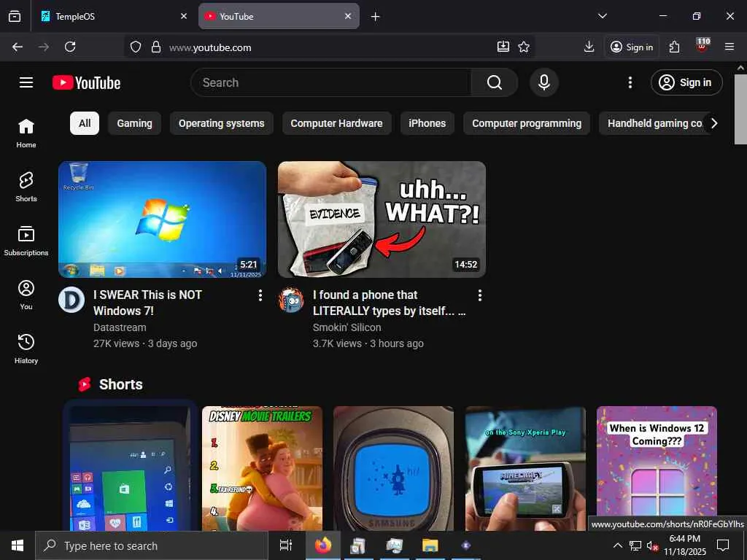Open the Datastream channel name link

point(120,327)
